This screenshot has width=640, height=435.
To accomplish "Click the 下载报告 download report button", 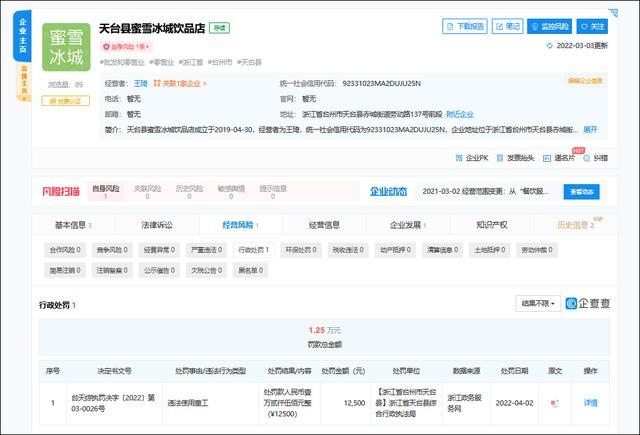I will coord(465,27).
